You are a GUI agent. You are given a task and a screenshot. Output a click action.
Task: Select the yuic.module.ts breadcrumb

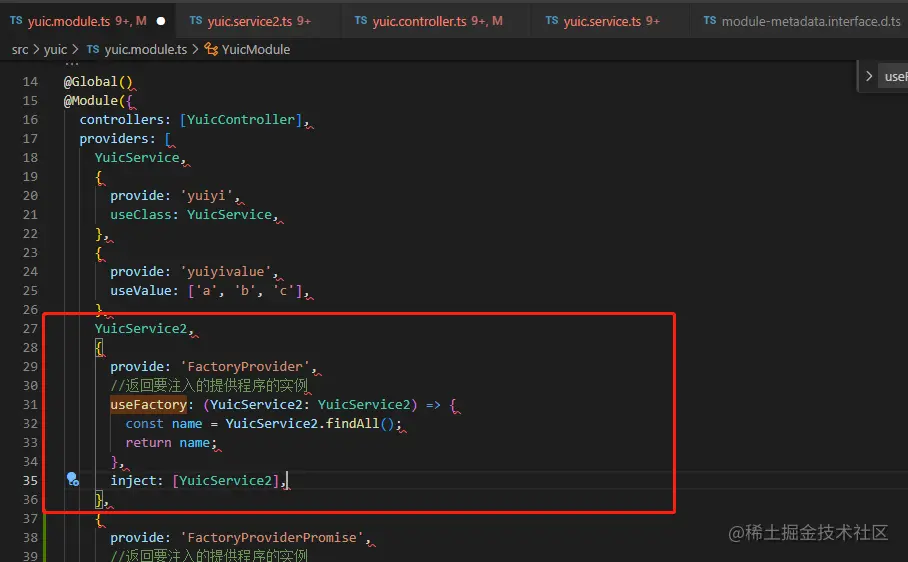click(145, 50)
